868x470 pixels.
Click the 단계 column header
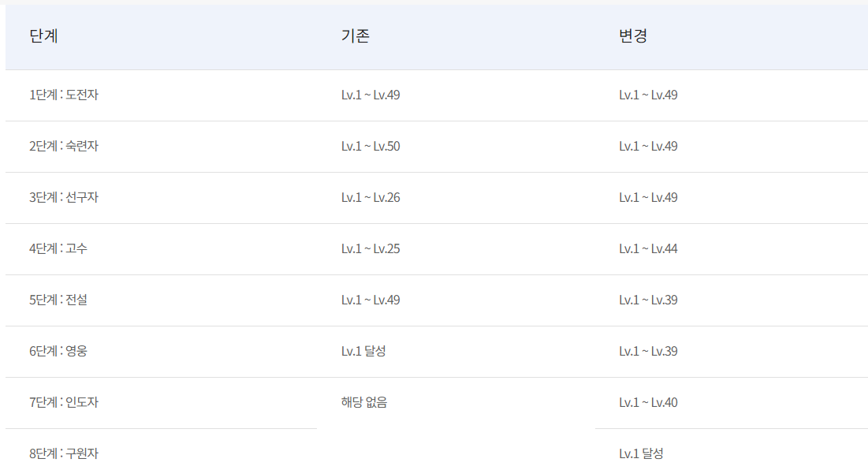pyautogui.click(x=43, y=36)
